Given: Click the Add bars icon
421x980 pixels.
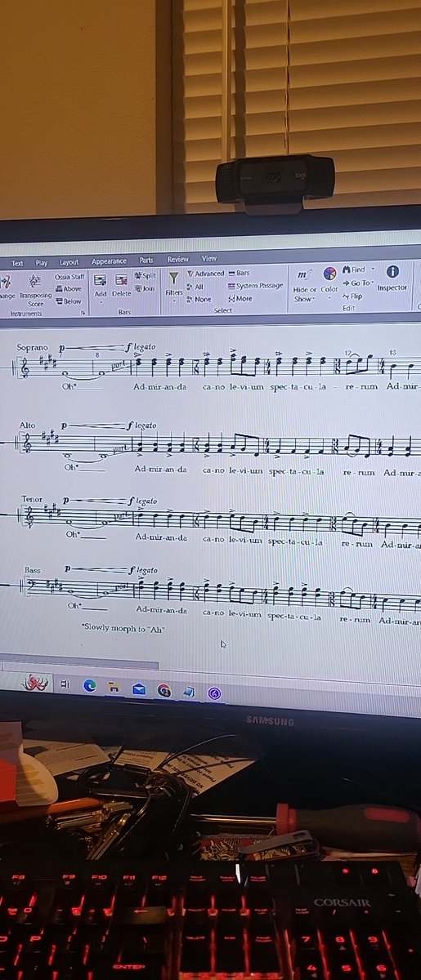Looking at the screenshot, I should click(x=101, y=280).
